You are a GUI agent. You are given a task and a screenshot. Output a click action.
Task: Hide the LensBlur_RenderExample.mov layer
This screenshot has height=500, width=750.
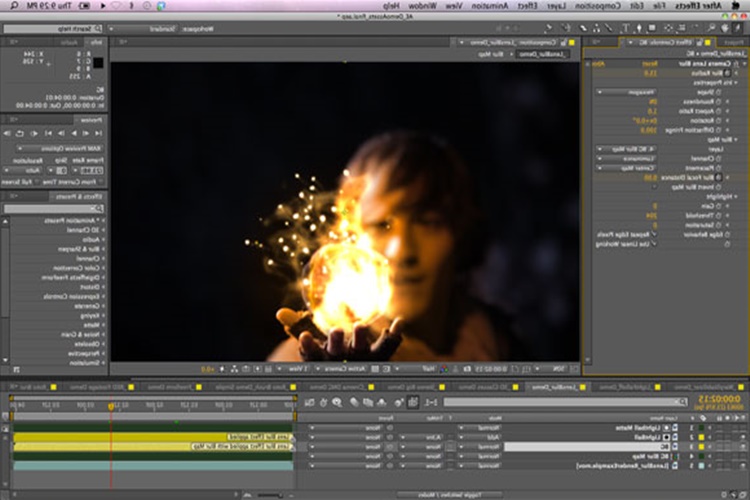coord(743,466)
